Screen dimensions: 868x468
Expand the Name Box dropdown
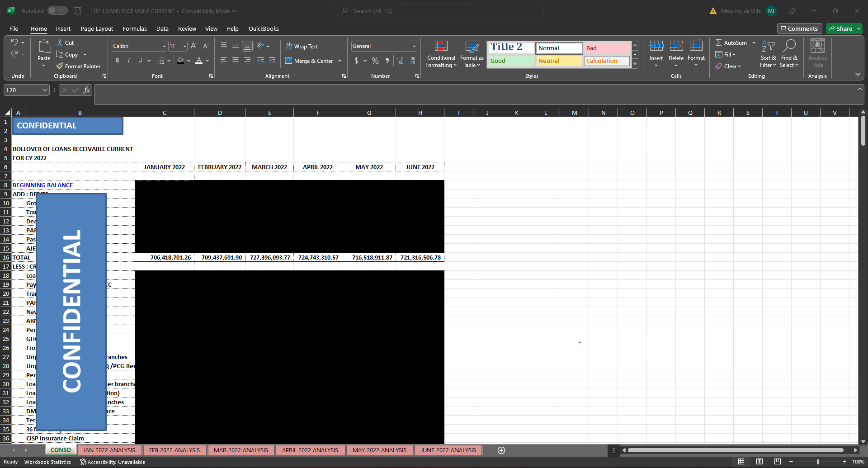coord(45,90)
